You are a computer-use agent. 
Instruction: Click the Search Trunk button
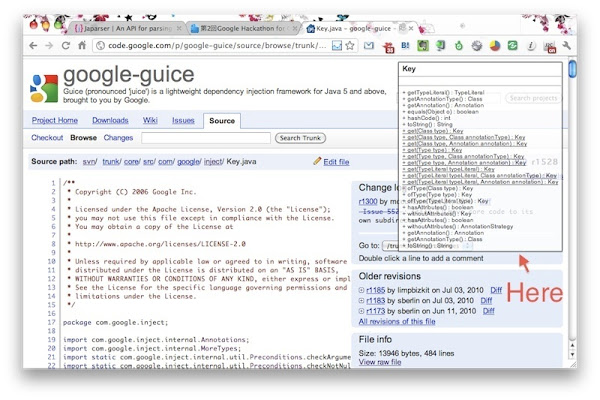pyautogui.click(x=300, y=138)
